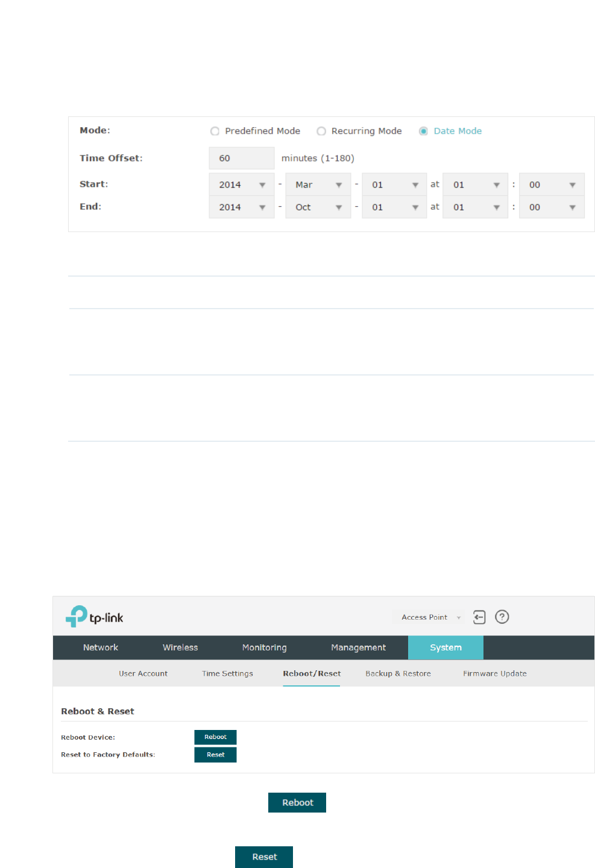Select the Predefined Mode radio button
The width and height of the screenshot is (595, 868).
click(215, 131)
